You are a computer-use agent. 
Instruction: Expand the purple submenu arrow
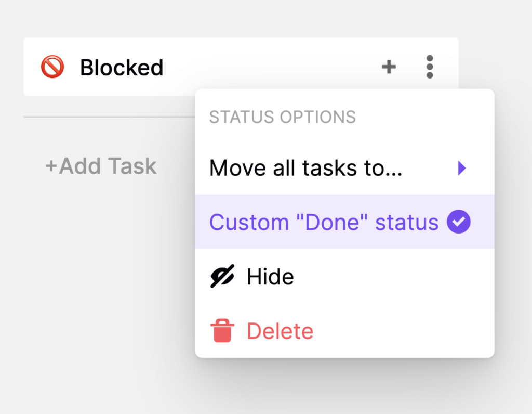[462, 168]
